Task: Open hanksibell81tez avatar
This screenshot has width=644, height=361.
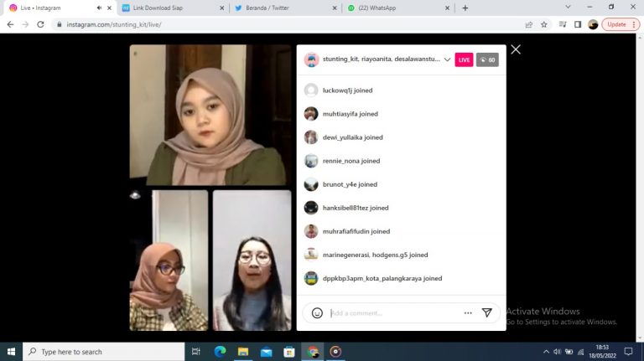Action: [311, 208]
